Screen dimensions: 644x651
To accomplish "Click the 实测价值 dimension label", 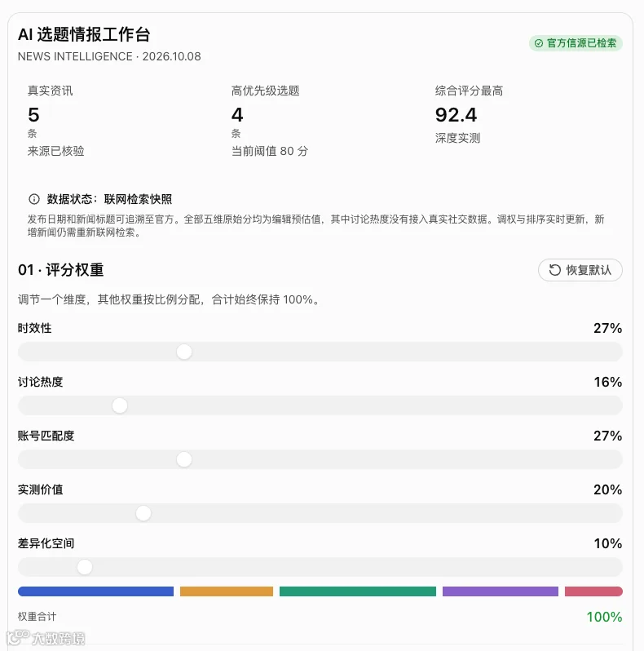I will tap(40, 489).
